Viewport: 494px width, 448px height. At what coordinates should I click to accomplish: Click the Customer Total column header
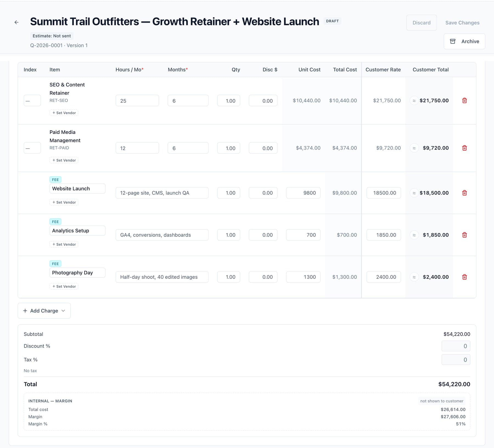tap(430, 70)
